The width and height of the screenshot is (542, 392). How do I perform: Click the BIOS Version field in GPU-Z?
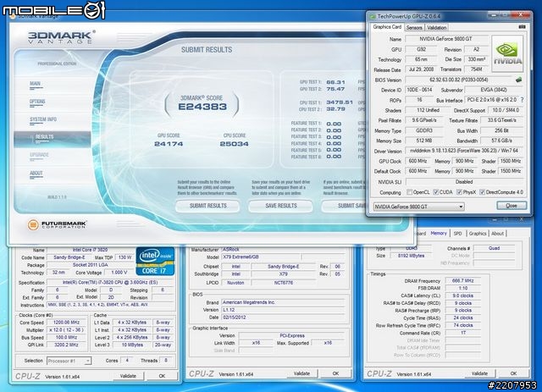point(459,80)
